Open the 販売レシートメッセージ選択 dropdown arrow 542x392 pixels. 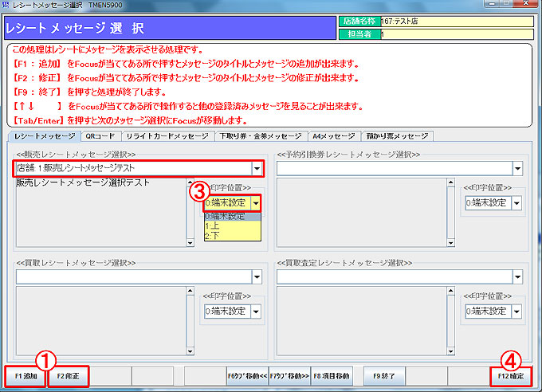point(257,169)
